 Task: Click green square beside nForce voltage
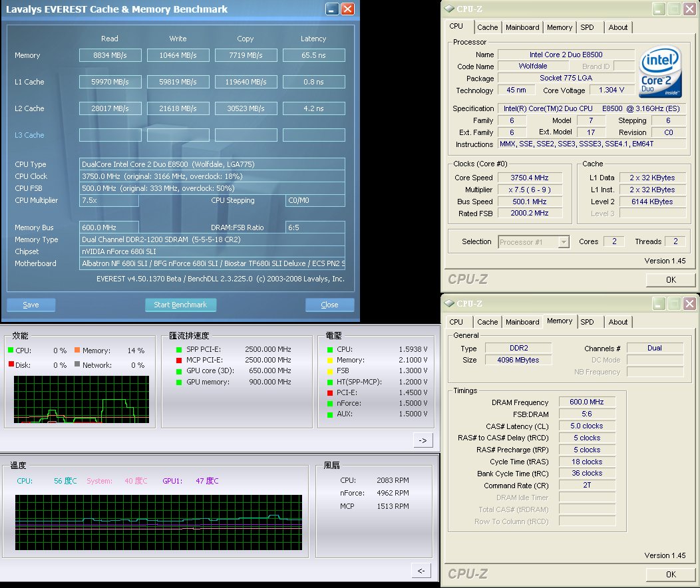(x=330, y=404)
